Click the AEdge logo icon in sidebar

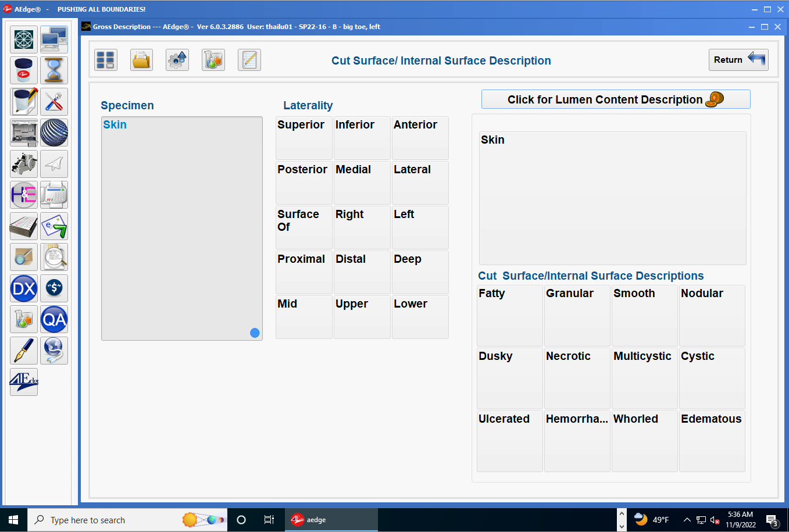click(x=24, y=382)
